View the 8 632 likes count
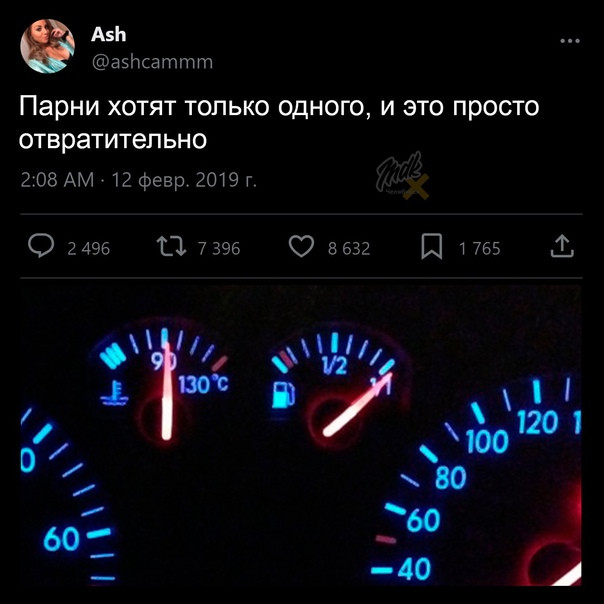Image resolution: width=604 pixels, height=604 pixels. pos(349,249)
